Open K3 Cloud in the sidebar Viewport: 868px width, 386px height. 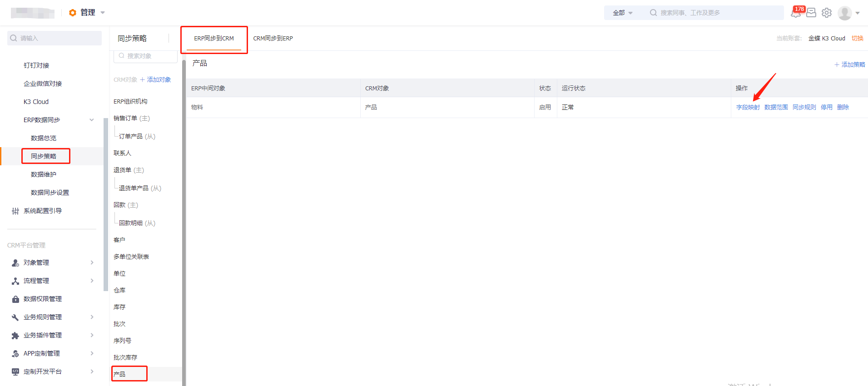point(36,102)
